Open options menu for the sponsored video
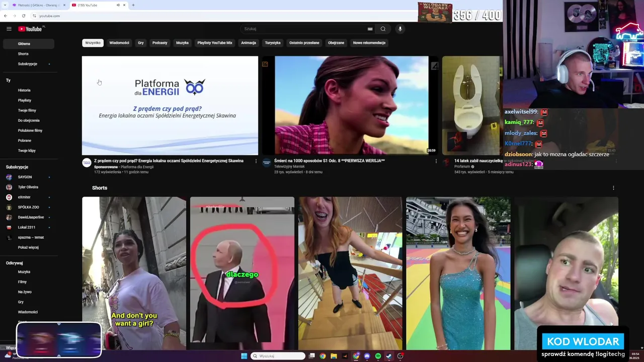Image resolution: width=644 pixels, height=362 pixels. [256, 161]
